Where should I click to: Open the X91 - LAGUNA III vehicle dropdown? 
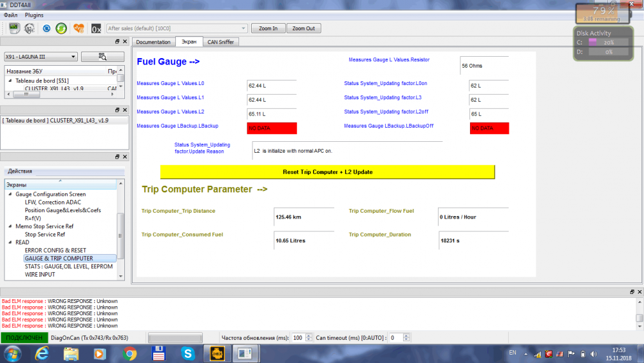coord(40,57)
